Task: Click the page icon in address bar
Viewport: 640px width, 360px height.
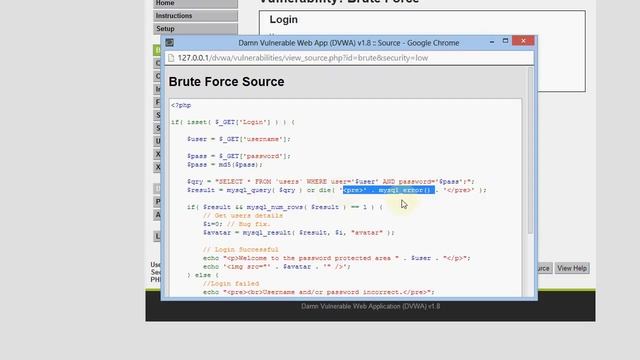Action: pos(171,58)
